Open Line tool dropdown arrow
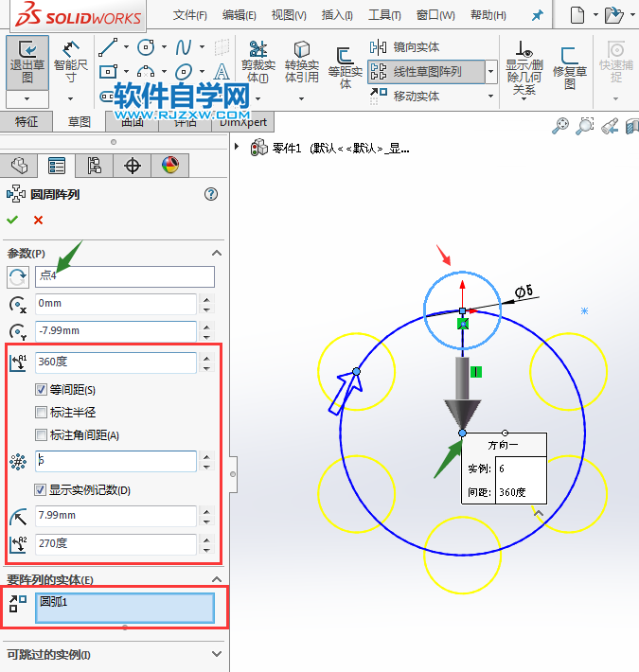Viewport: 639px width, 672px height. (x=127, y=47)
